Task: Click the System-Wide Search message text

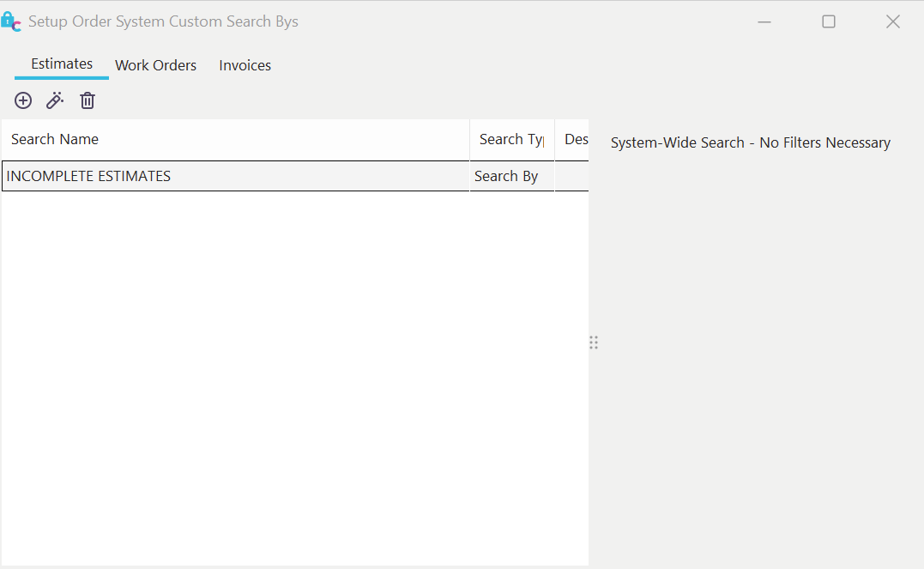Action: [x=750, y=142]
